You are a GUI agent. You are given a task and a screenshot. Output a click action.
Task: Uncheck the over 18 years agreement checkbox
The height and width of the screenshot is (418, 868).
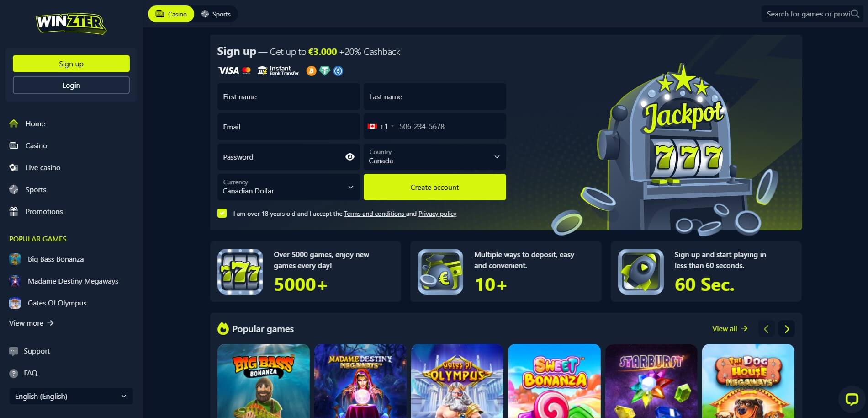222,213
